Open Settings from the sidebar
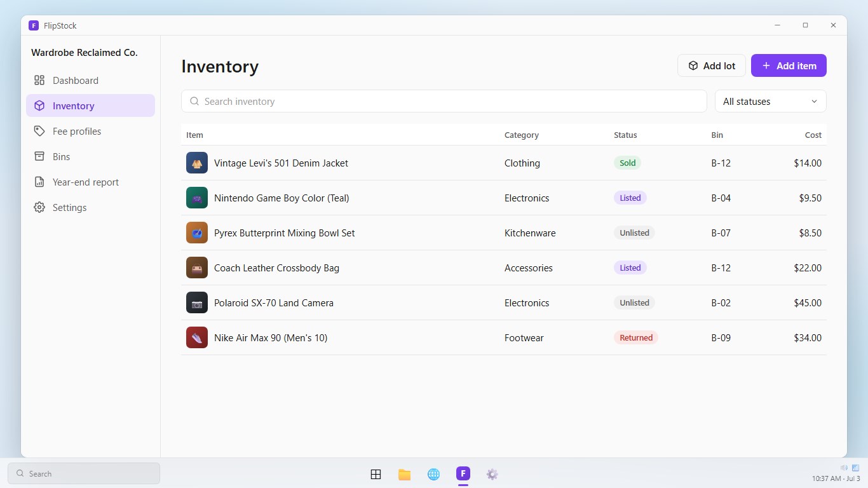The height and width of the screenshot is (488, 868). (90, 207)
